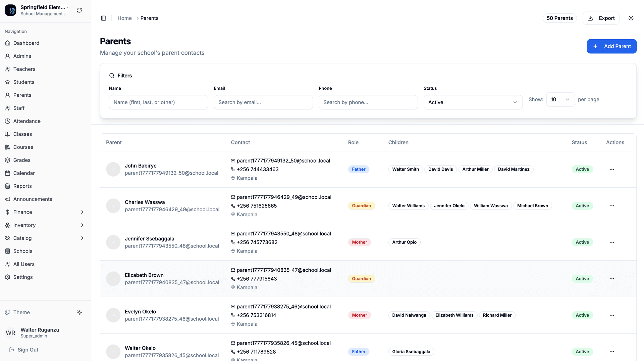Click the 50 Parents count badge

pos(559,18)
